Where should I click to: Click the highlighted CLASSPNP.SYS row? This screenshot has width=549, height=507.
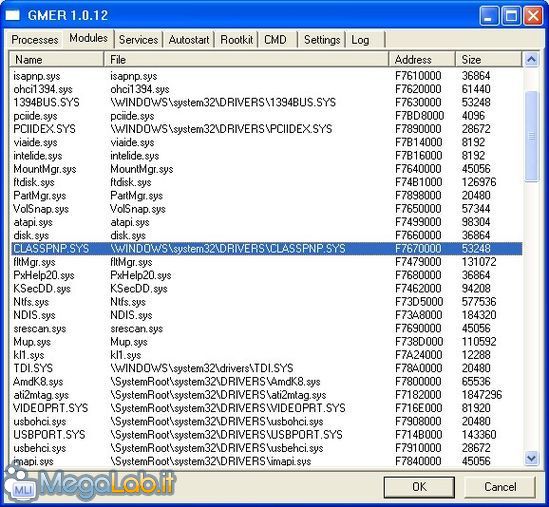[x=267, y=249]
